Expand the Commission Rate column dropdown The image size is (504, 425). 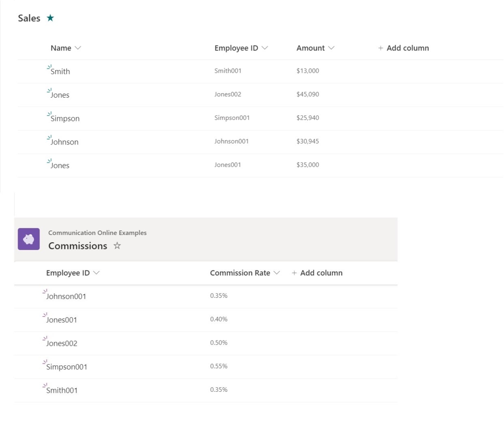point(277,273)
